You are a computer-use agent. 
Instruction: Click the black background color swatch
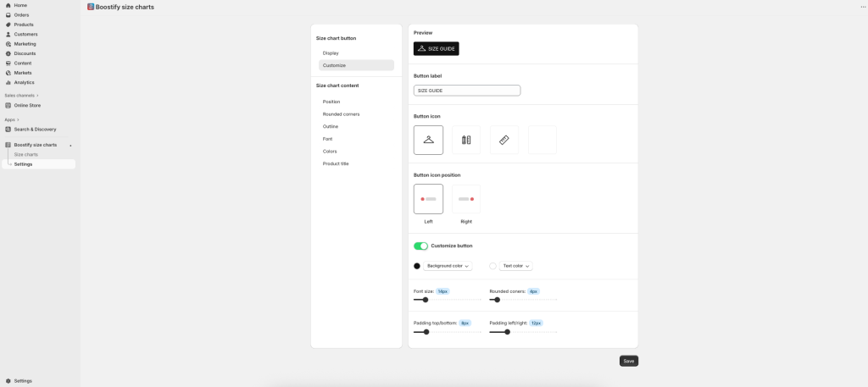(x=417, y=266)
